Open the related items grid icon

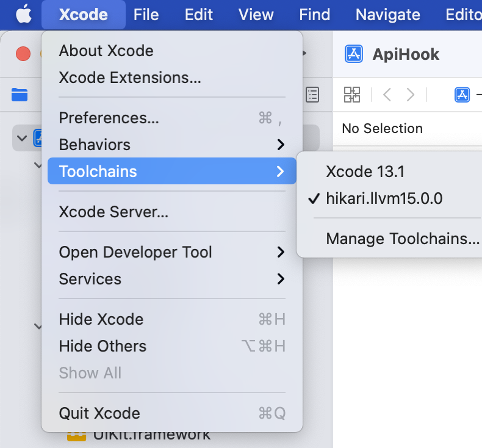pos(352,95)
